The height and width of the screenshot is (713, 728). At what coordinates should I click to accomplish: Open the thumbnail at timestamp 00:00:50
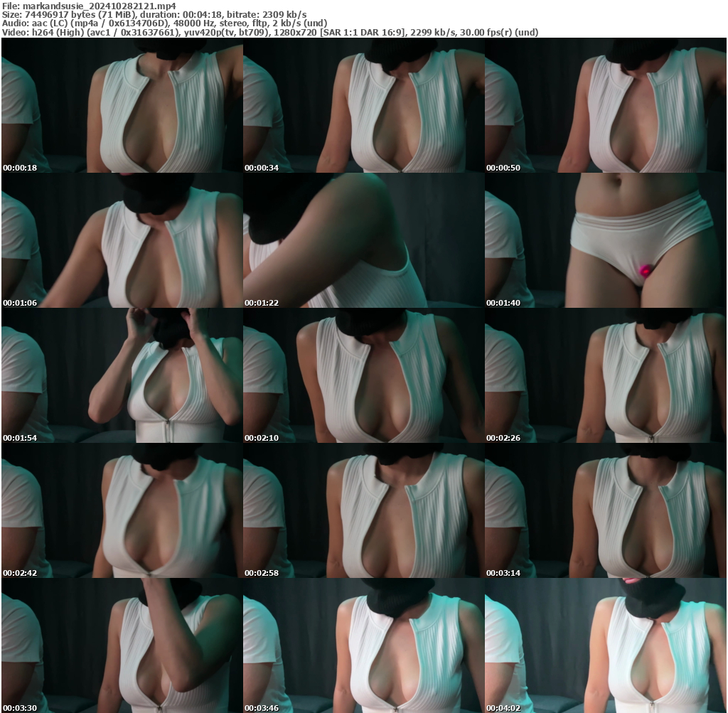604,107
